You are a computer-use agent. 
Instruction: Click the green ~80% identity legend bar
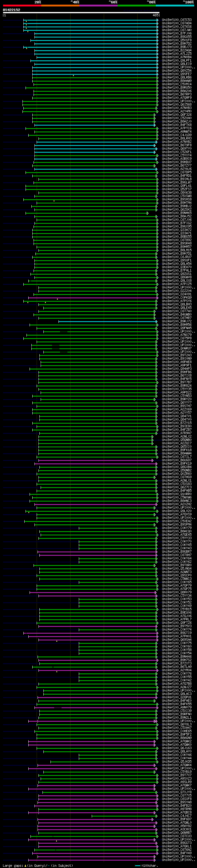pos(137,6)
